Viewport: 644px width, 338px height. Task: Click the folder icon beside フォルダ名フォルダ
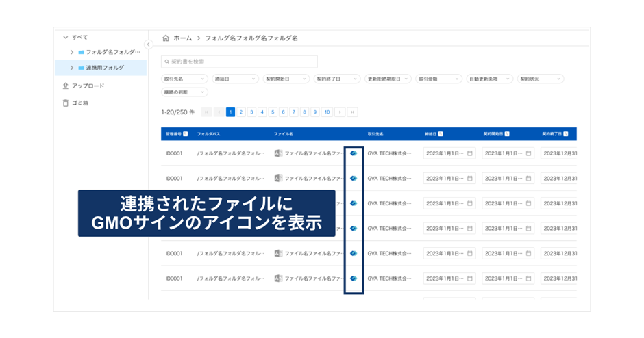82,52
